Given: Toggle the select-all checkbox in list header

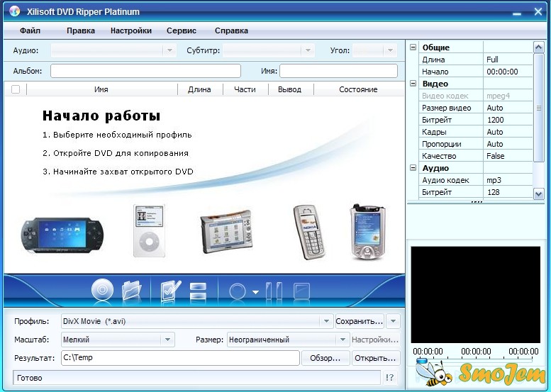Looking at the screenshot, I should 16,89.
